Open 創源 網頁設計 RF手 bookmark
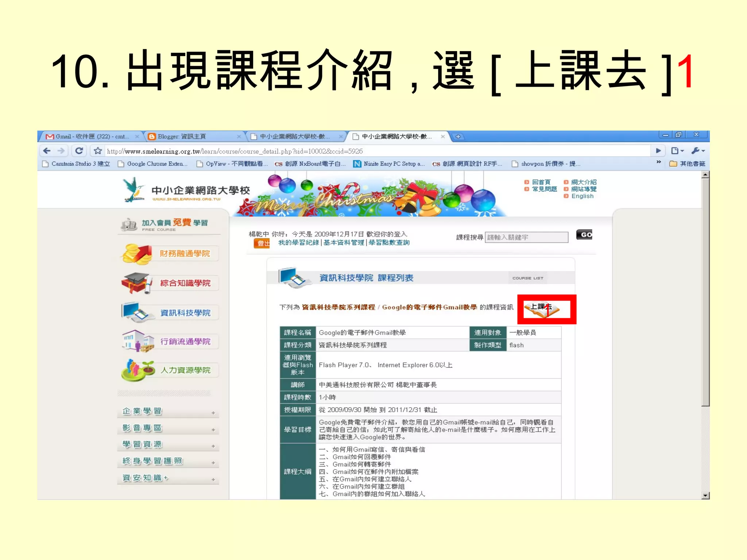 pyautogui.click(x=467, y=164)
